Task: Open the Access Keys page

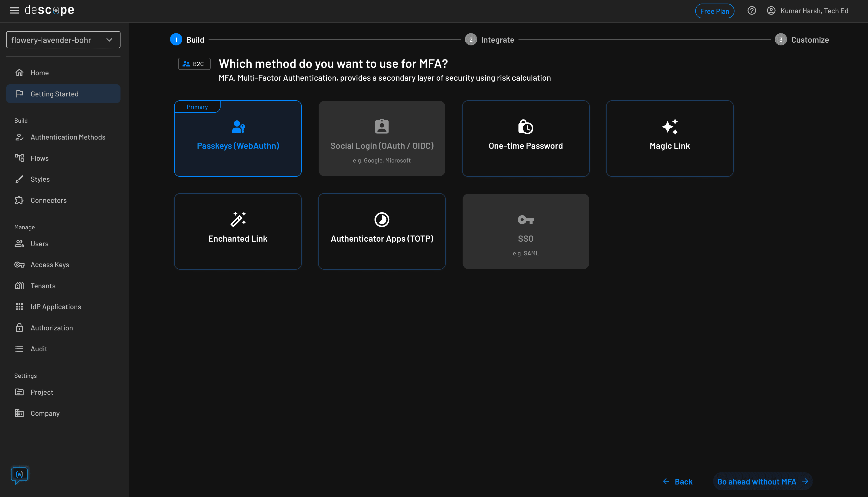Action: (x=49, y=265)
